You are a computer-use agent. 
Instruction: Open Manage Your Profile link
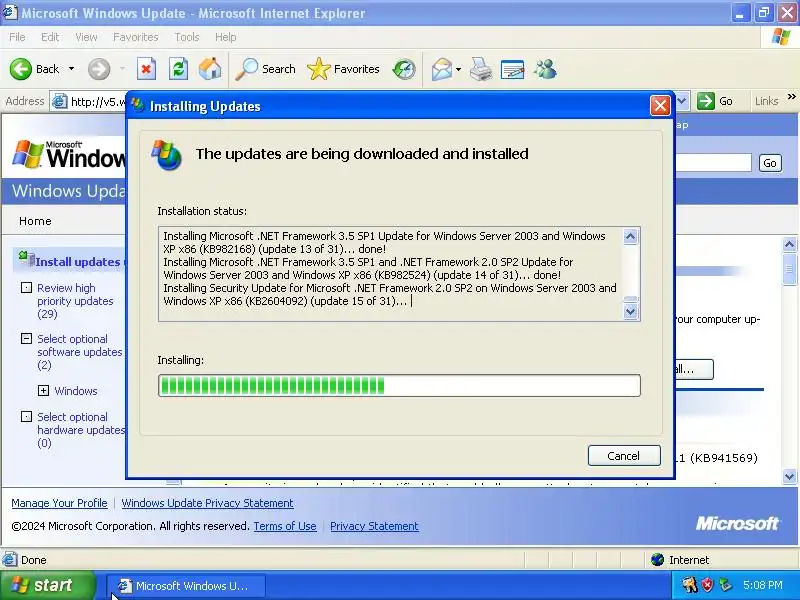click(x=59, y=503)
